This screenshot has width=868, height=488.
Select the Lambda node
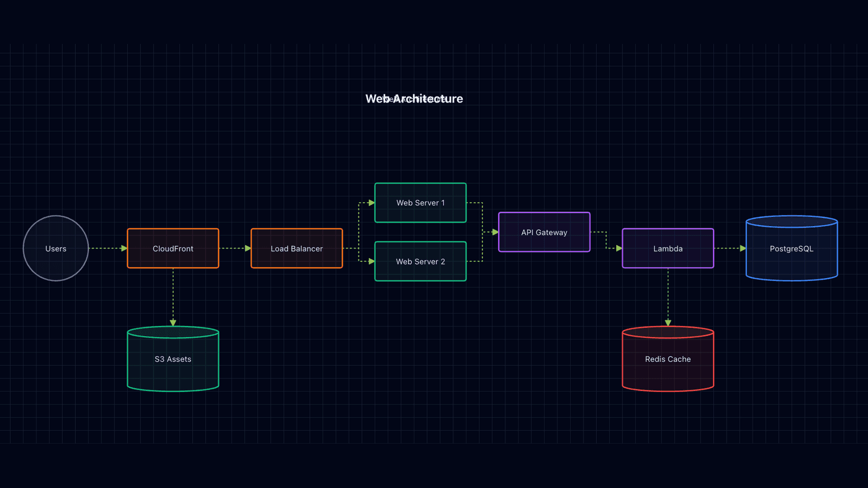pyautogui.click(x=668, y=248)
